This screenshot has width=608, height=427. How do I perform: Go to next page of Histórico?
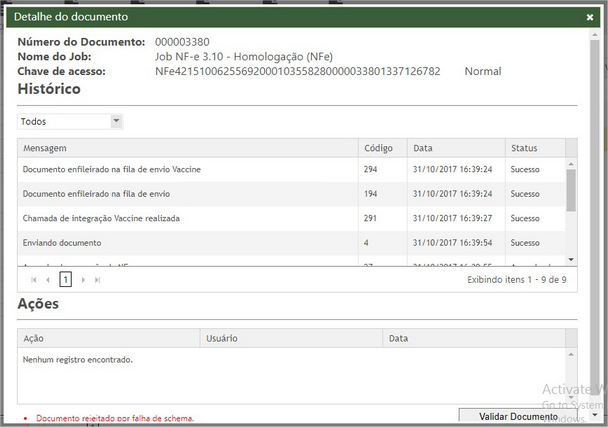pyautogui.click(x=83, y=280)
